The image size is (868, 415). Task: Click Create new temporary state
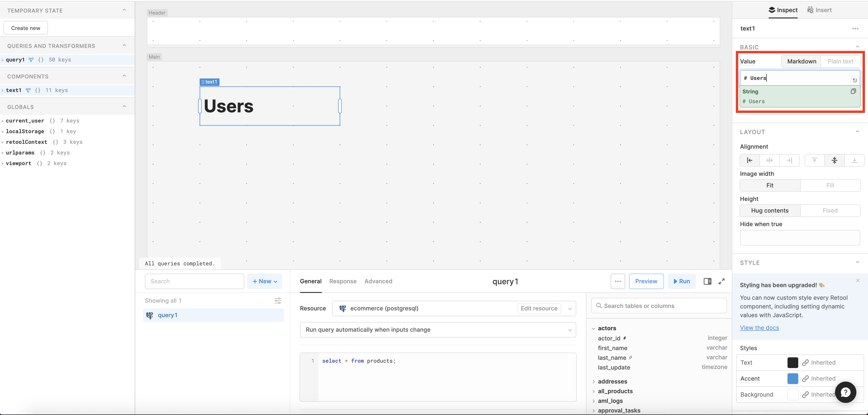[x=26, y=28]
